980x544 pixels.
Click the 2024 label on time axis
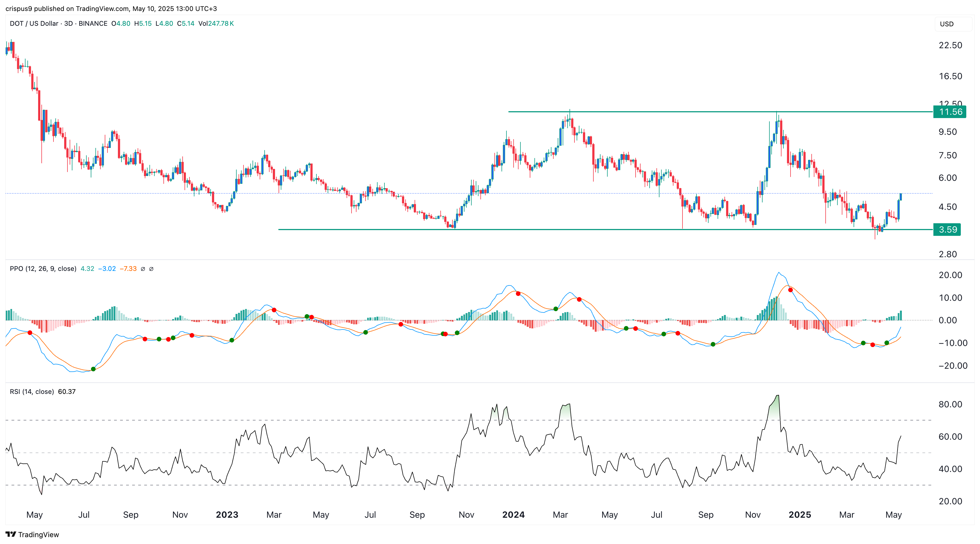(x=513, y=515)
